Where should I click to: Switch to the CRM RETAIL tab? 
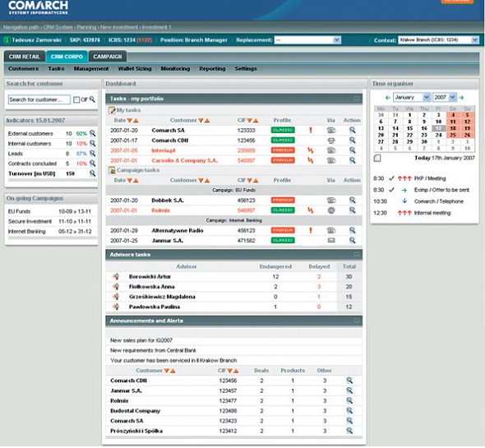tap(25, 57)
